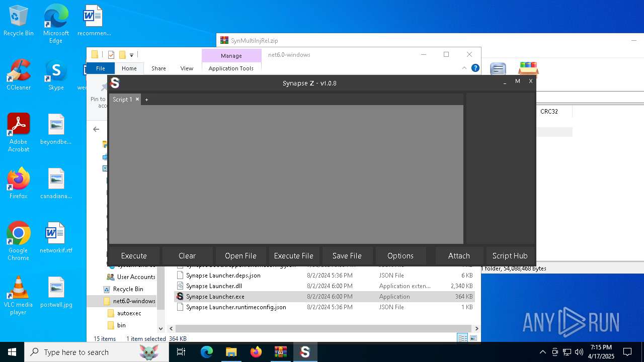Open File Explorer help icon
This screenshot has height=362, width=644.
tap(475, 68)
